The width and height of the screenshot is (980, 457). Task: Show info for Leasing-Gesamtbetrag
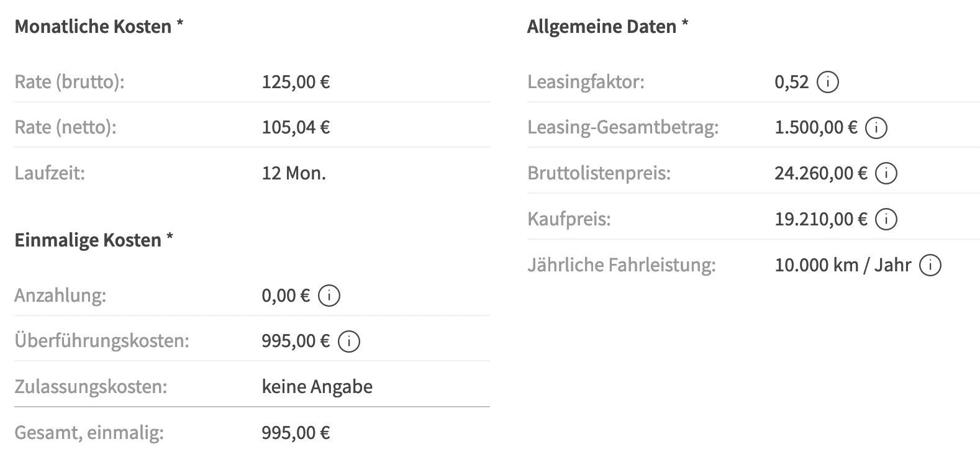[876, 128]
